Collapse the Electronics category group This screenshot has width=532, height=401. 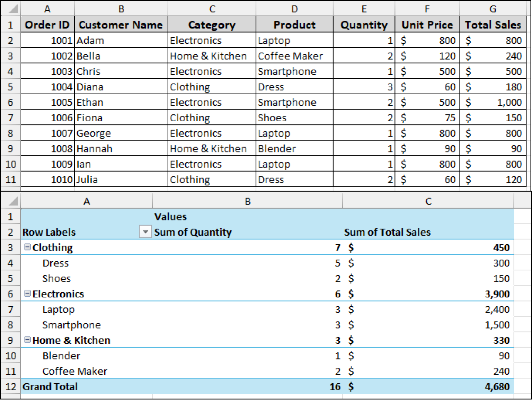click(x=27, y=293)
